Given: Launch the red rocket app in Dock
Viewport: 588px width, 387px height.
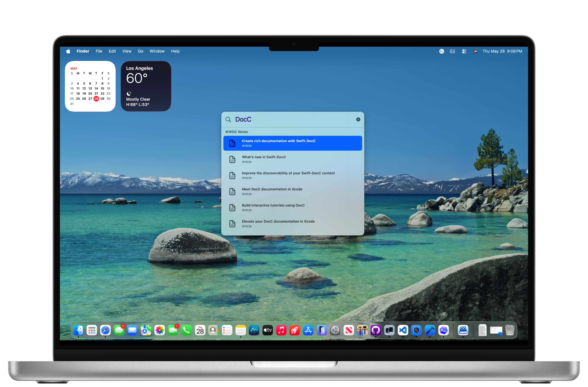Looking at the screenshot, I should coord(295,330).
